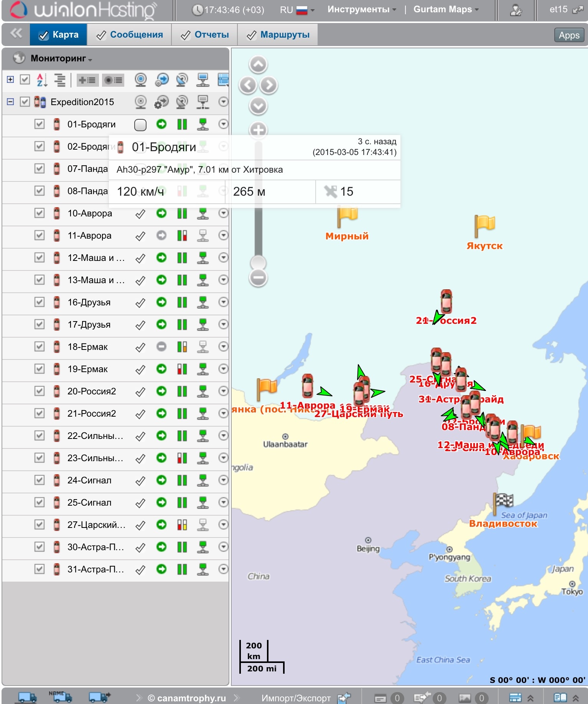The width and height of the screenshot is (588, 704).
Task: Click the map zoom slider handle
Action: (x=258, y=263)
